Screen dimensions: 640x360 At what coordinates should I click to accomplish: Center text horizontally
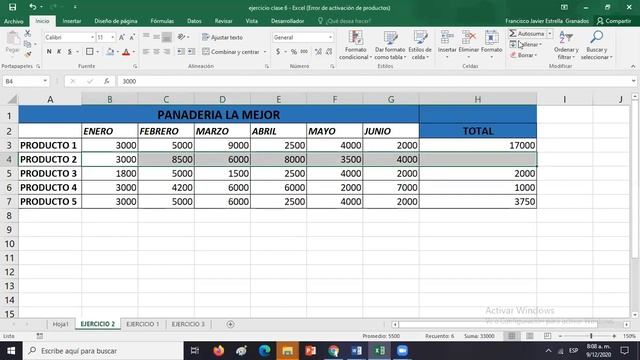(x=156, y=52)
